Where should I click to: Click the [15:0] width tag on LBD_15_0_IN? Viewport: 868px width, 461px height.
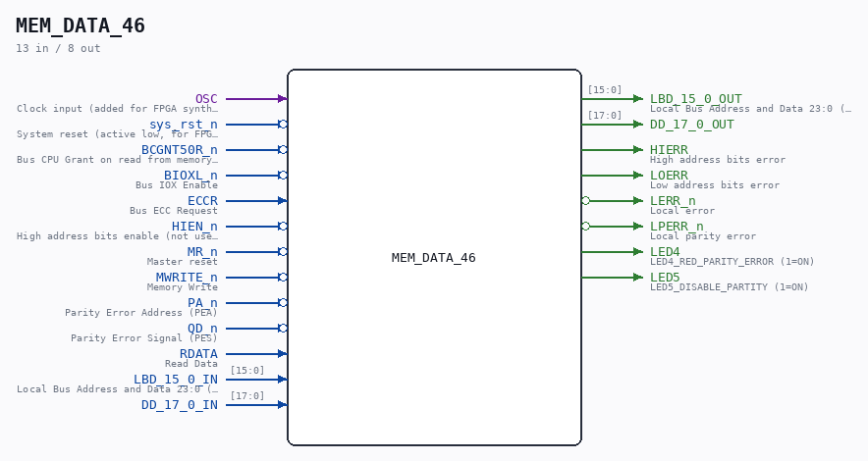[x=247, y=371]
